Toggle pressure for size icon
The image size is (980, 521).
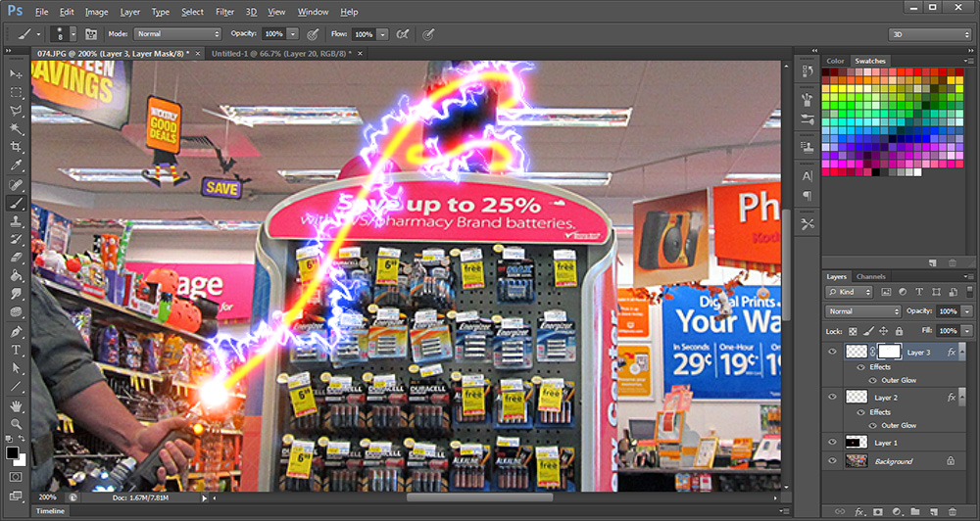(x=428, y=33)
